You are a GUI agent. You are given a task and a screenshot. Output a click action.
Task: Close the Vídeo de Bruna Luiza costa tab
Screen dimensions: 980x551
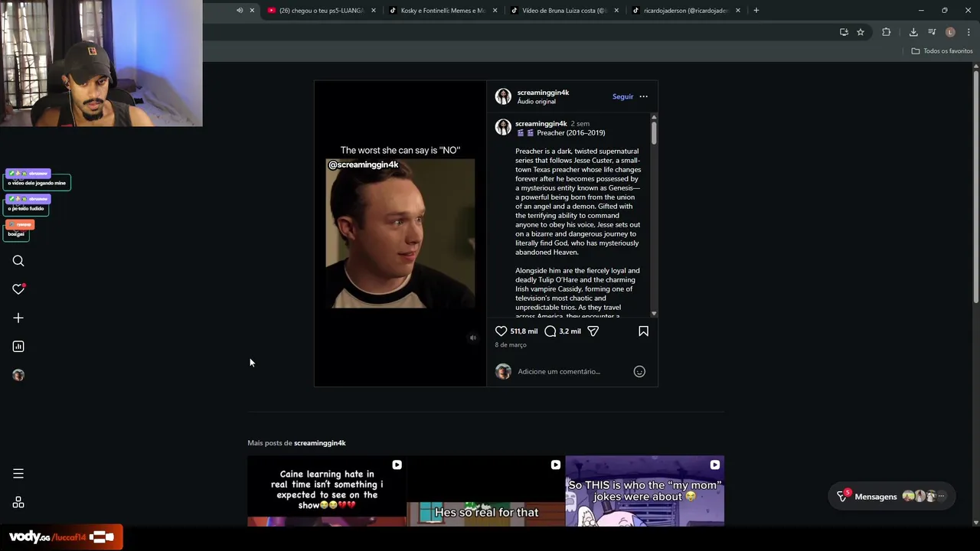pos(616,11)
